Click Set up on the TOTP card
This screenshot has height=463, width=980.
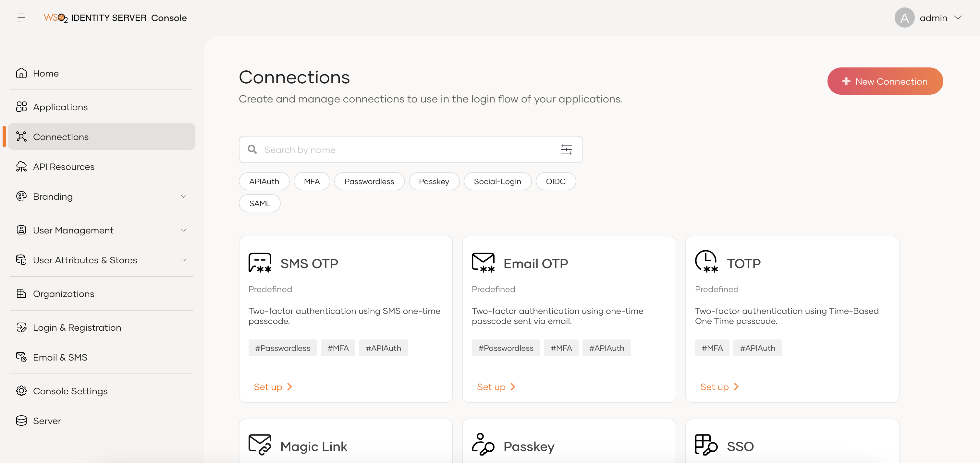coord(719,386)
